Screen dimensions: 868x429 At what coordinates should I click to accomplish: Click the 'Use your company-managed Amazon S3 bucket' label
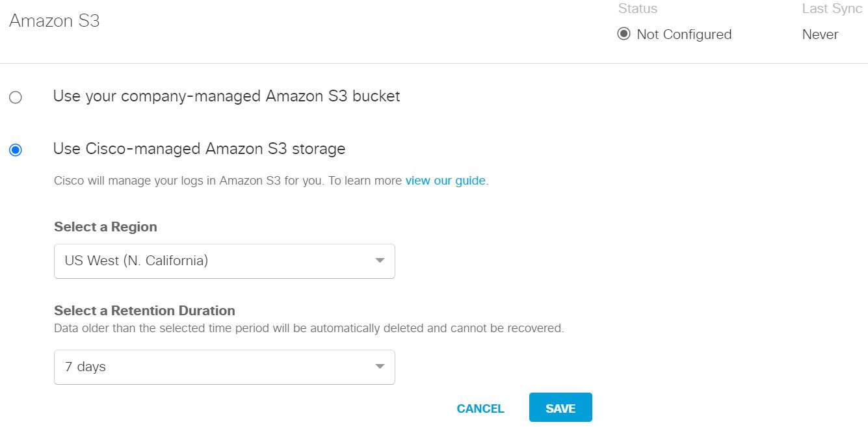226,96
